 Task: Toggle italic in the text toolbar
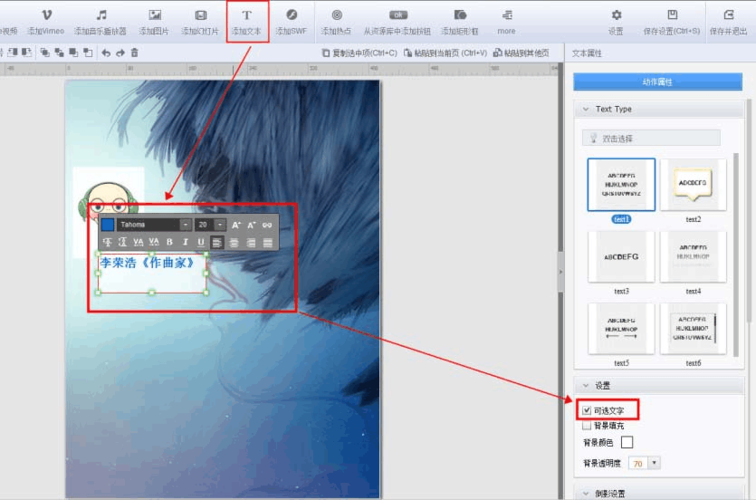click(x=185, y=242)
